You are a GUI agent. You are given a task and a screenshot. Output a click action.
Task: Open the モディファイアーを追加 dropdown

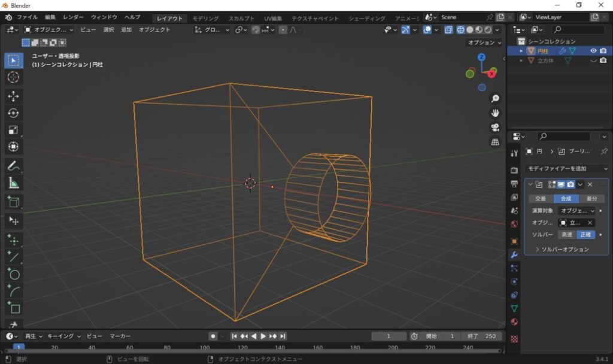[x=566, y=169]
